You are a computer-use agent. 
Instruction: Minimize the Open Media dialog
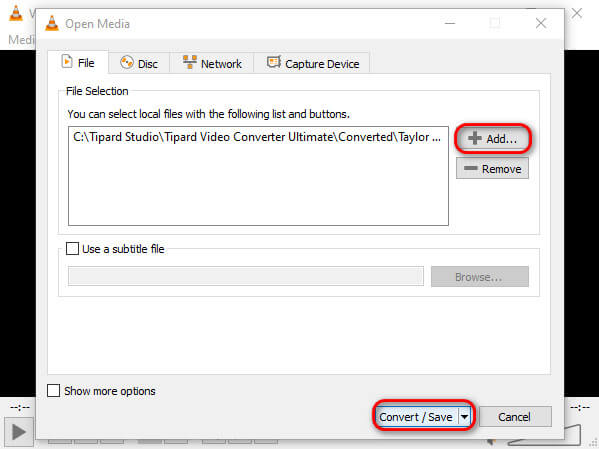pyautogui.click(x=450, y=23)
